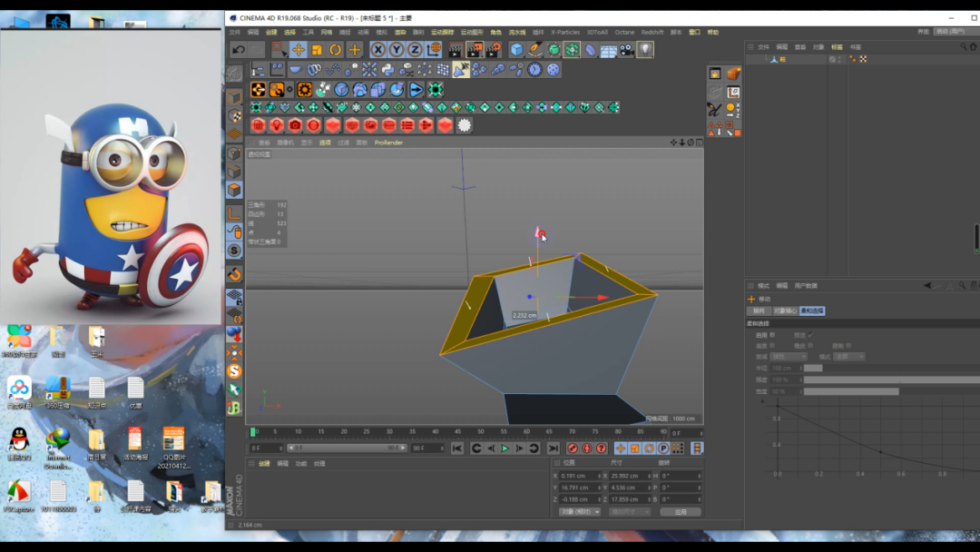Open Edit Render Settings clapperboard with gear
The width and height of the screenshot is (980, 552).
[x=493, y=49]
